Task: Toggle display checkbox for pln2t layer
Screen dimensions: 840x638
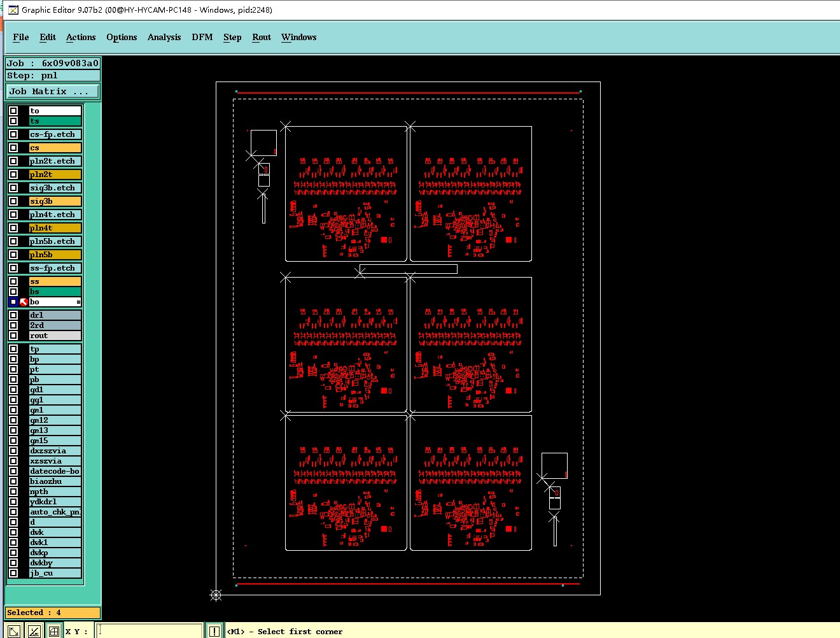Action: coord(13,174)
